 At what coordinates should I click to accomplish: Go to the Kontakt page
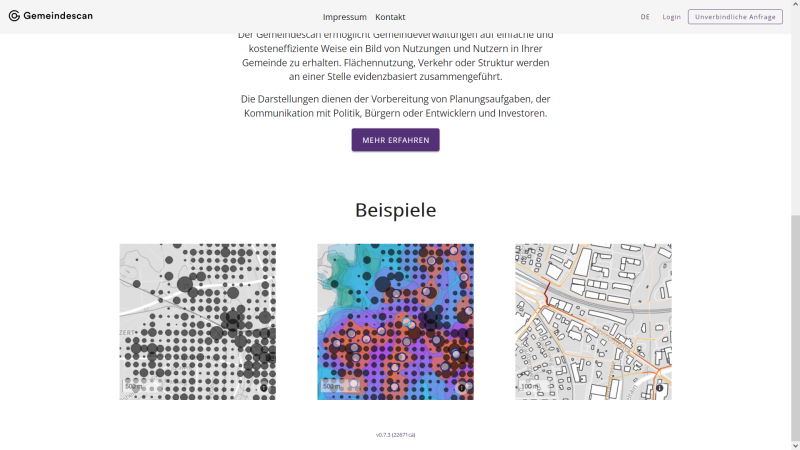pyautogui.click(x=390, y=17)
